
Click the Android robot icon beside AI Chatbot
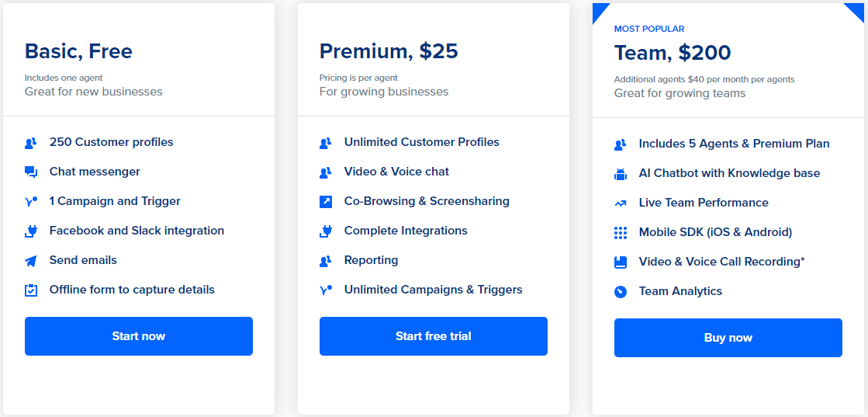point(621,174)
